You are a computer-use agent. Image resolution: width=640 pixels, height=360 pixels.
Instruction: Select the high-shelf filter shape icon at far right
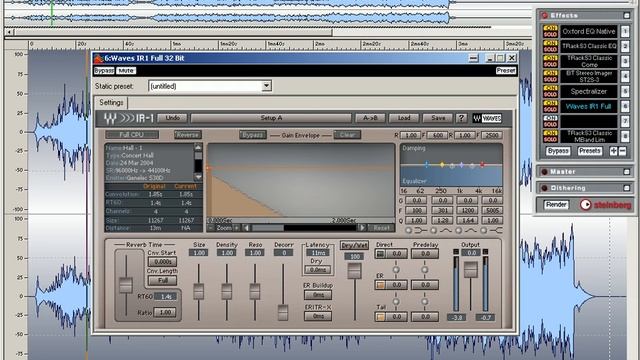(x=496, y=231)
